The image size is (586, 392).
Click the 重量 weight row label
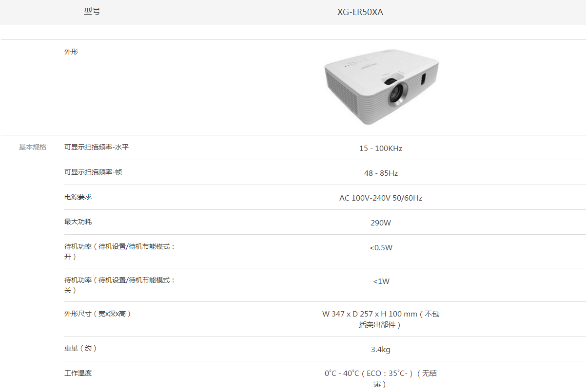point(81,348)
